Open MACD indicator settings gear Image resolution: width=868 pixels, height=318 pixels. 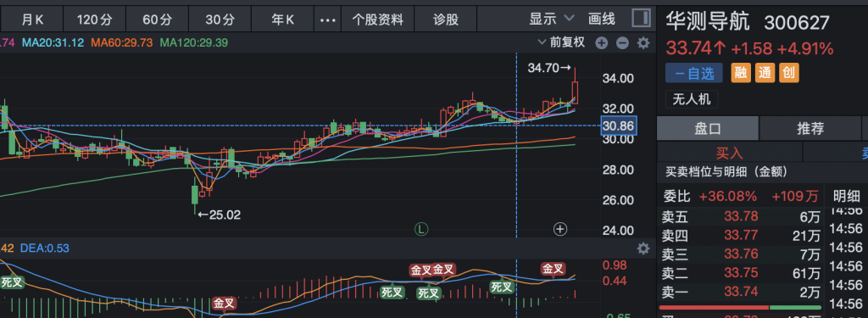click(x=643, y=248)
